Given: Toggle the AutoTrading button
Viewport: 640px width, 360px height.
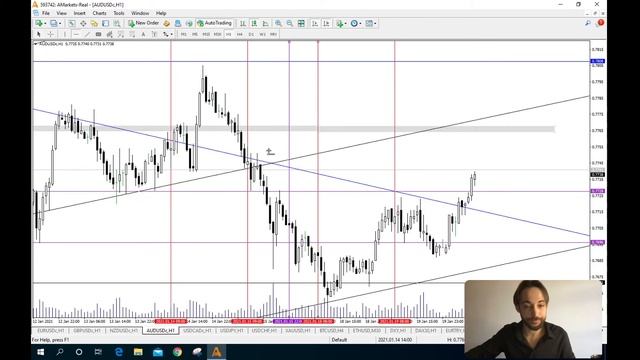Looking at the screenshot, I should pos(214,23).
